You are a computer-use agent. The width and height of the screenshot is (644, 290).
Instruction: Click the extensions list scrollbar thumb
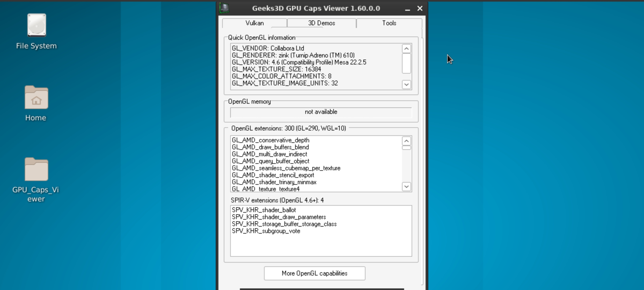[406, 147]
